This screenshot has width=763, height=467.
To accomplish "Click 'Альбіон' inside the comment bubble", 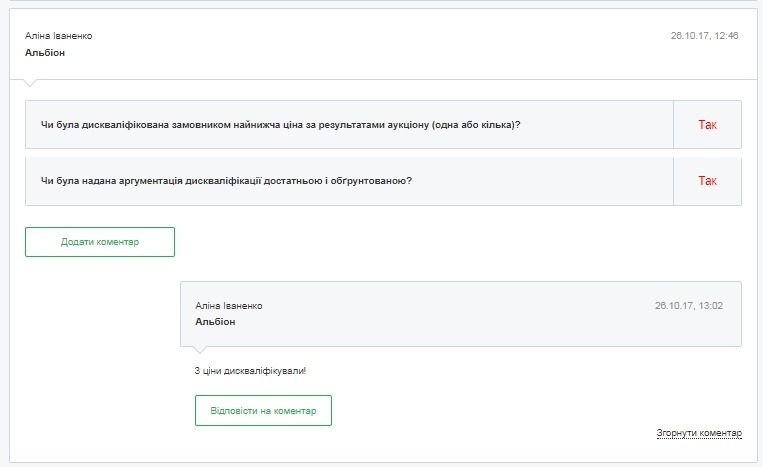I will click(x=215, y=322).
